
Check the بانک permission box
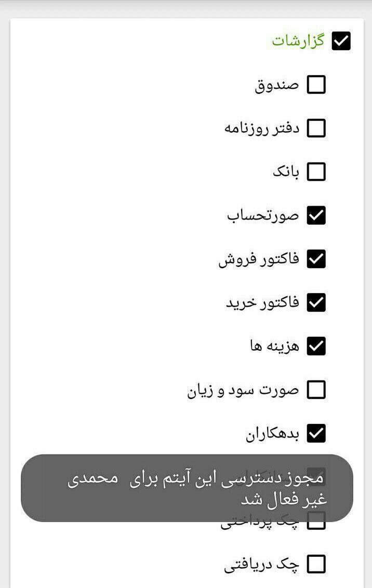(x=316, y=172)
